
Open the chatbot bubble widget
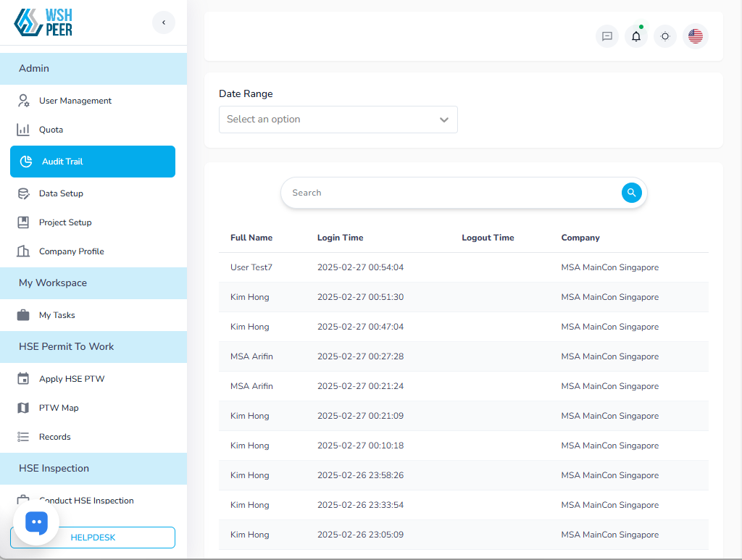(36, 522)
